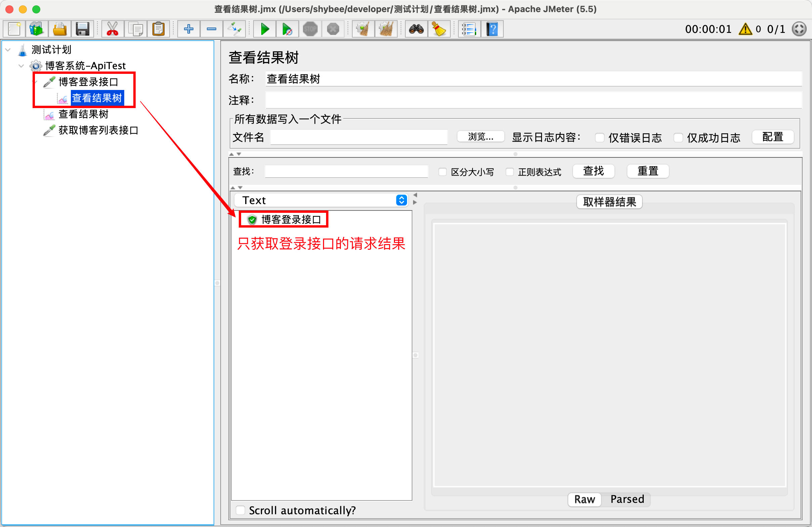The width and height of the screenshot is (812, 527).
Task: Click file section collapse-down arrow
Action: coord(239,154)
